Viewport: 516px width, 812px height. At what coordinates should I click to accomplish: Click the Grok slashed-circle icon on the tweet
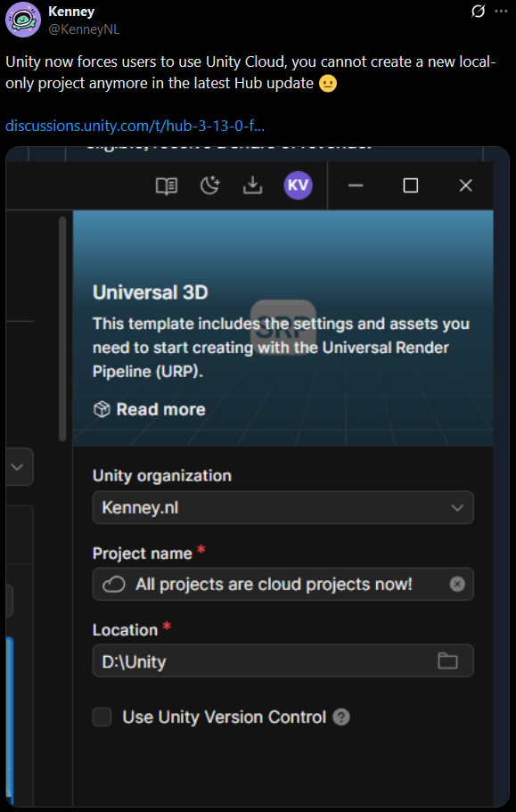(x=478, y=12)
